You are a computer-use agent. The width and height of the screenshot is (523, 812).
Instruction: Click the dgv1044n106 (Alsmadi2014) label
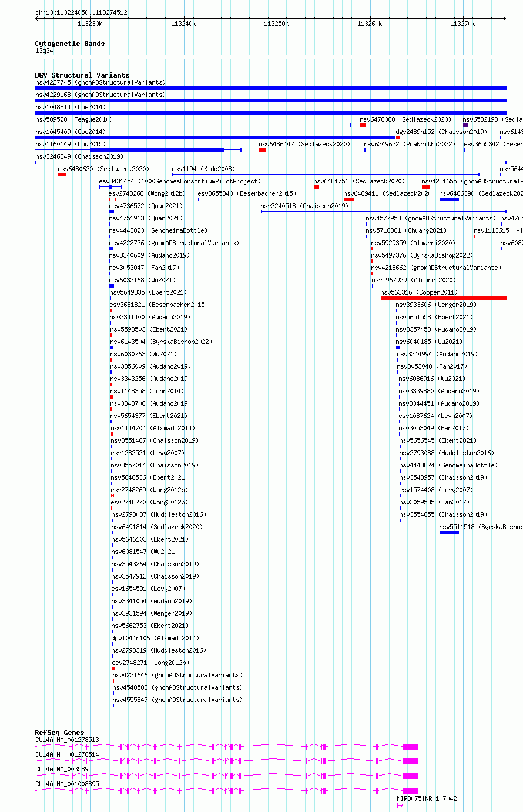[155, 638]
